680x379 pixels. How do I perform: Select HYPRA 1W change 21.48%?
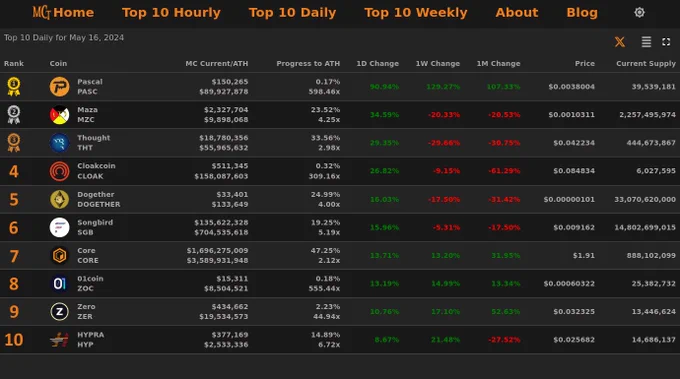[x=445, y=340]
